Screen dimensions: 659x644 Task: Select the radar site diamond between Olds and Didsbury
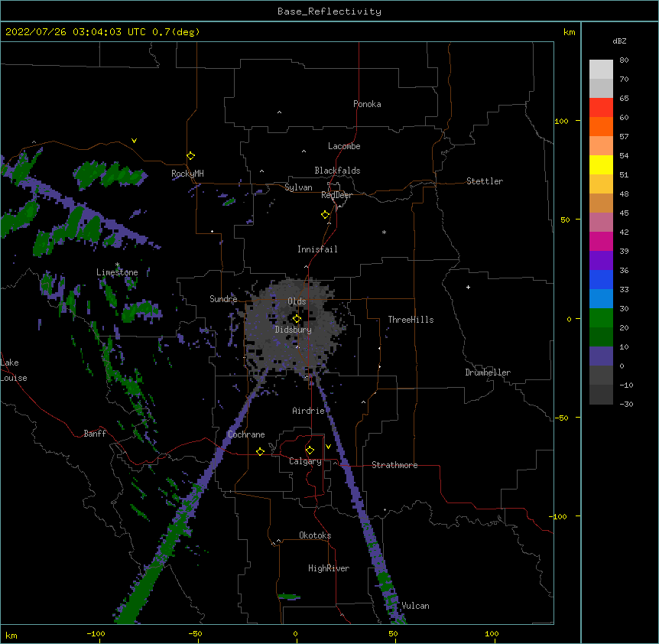point(297,319)
